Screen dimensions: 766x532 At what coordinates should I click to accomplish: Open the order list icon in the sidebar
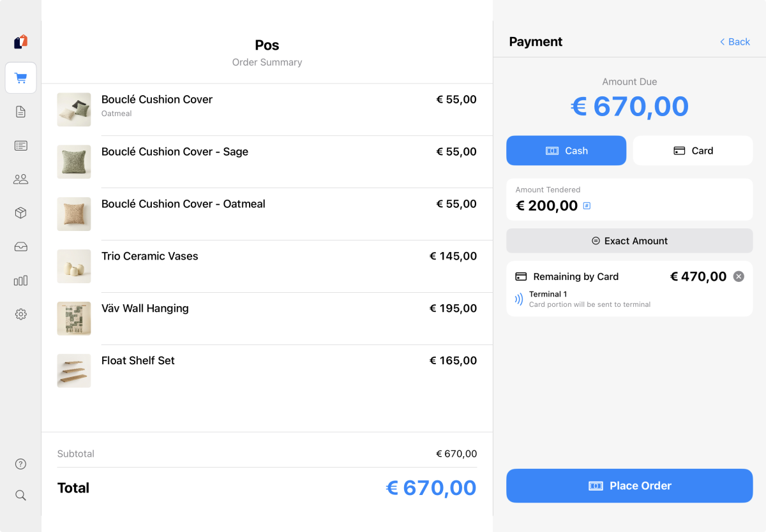click(x=20, y=145)
